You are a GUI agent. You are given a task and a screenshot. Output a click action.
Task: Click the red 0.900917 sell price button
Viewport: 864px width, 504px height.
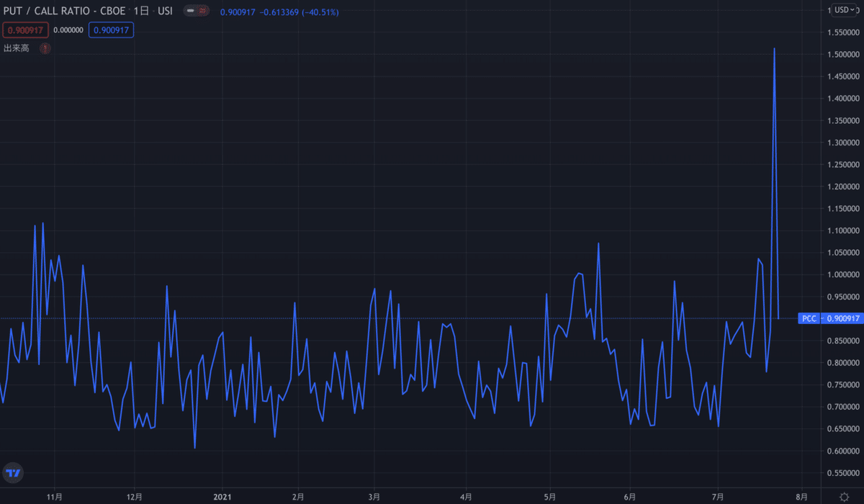point(25,30)
